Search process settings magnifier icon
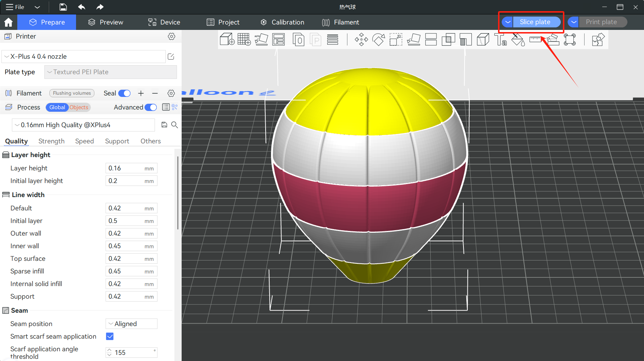Image resolution: width=644 pixels, height=361 pixels. coord(174,125)
